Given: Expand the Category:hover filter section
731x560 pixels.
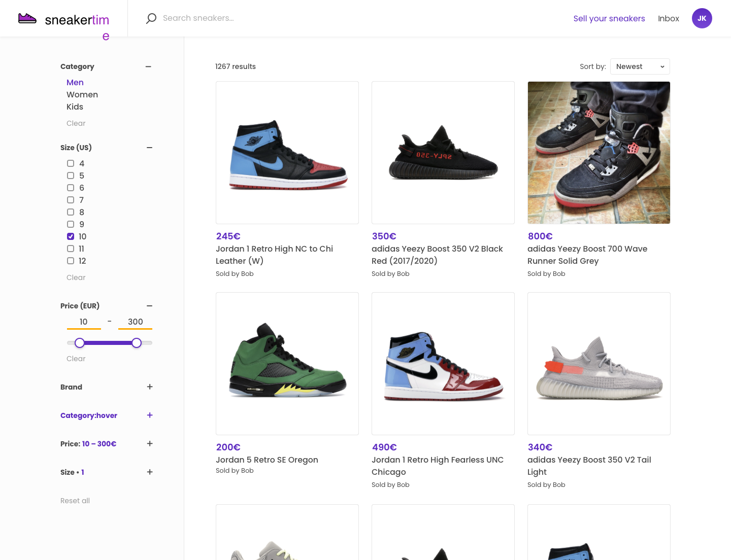Looking at the screenshot, I should (x=150, y=415).
